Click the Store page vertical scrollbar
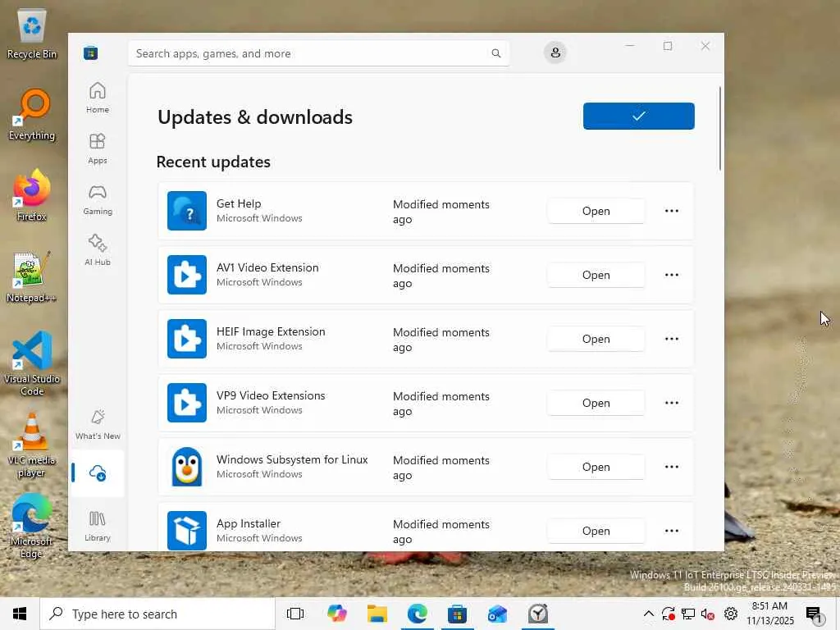840x630 pixels. tap(719, 129)
